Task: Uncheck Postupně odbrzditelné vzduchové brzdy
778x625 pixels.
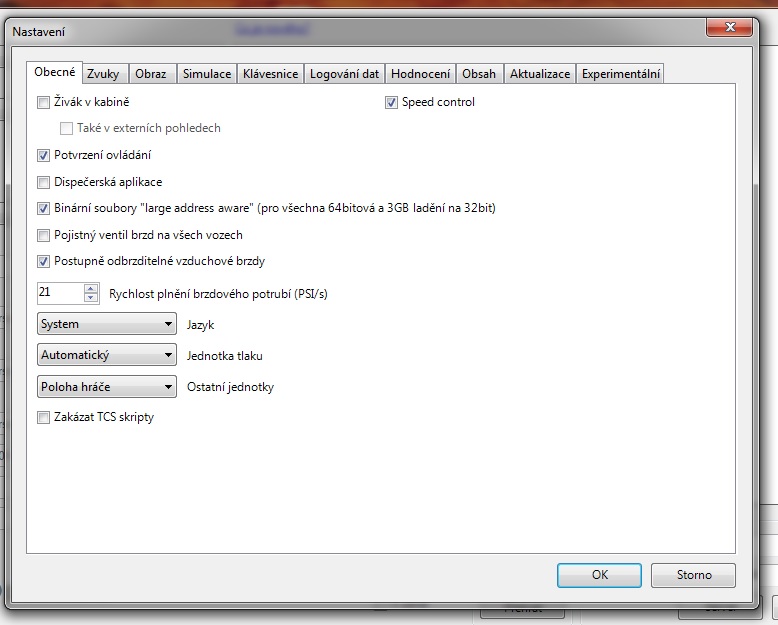Action: pyautogui.click(x=43, y=262)
